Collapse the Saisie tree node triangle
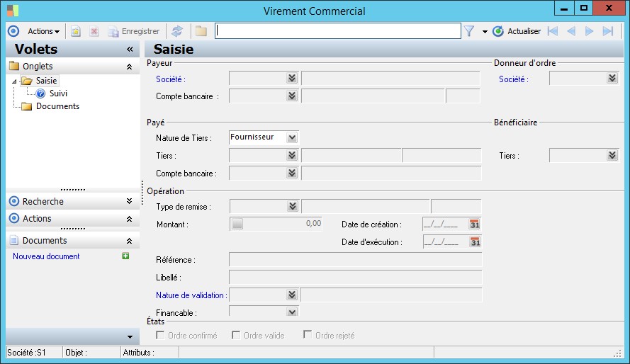630x364 pixels. coord(14,81)
